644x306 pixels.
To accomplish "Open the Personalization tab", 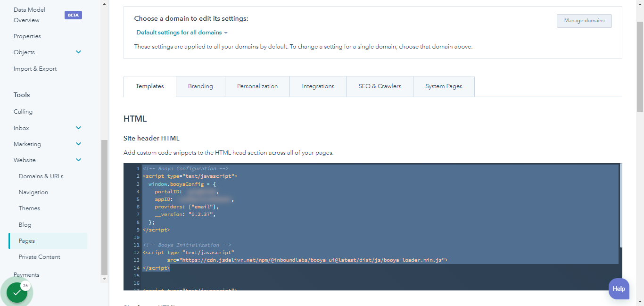I will pos(257,86).
